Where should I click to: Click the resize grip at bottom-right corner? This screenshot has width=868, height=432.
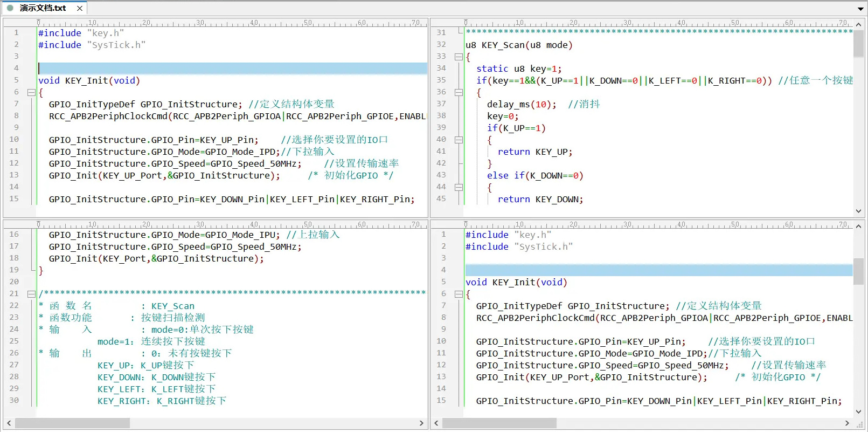[859, 424]
